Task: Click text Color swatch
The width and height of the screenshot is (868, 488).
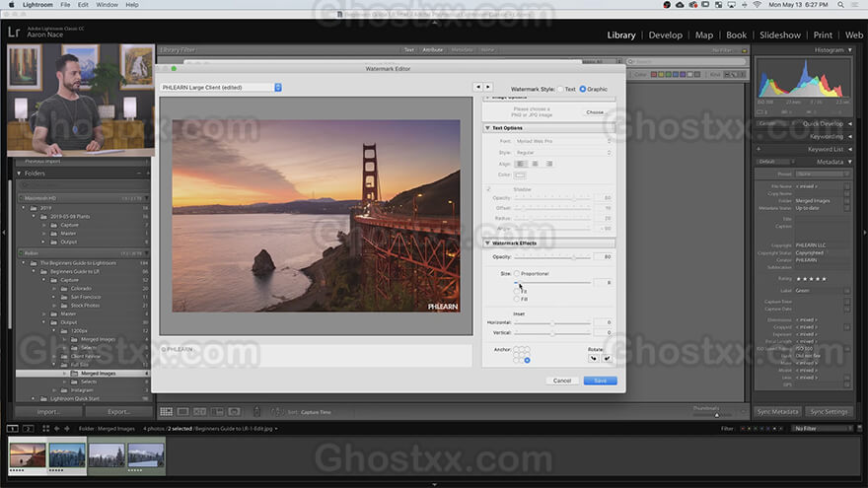Action: 519,174
